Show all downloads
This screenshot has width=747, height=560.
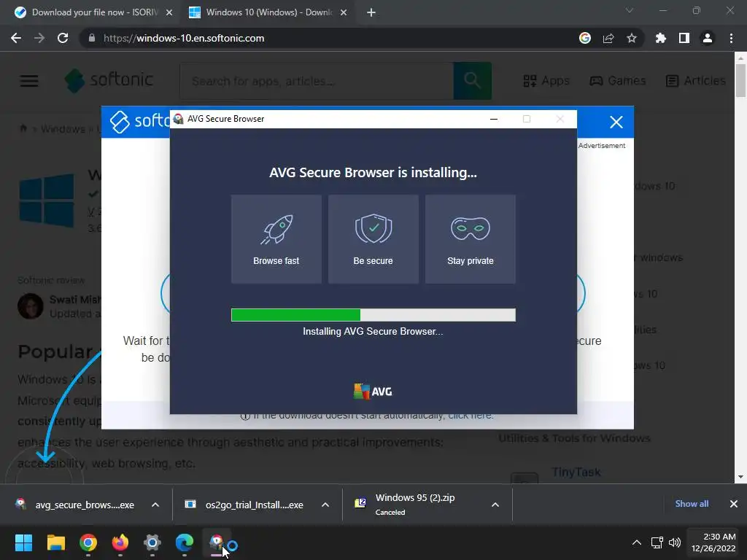click(692, 504)
